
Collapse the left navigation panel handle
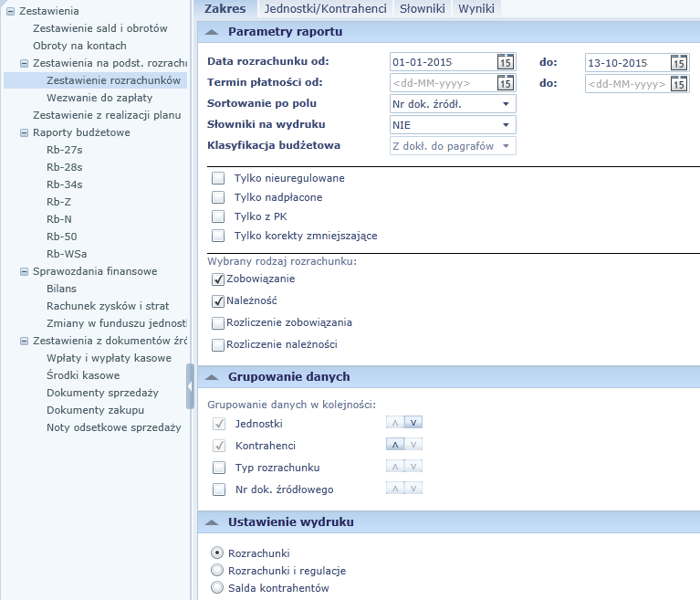click(x=190, y=386)
